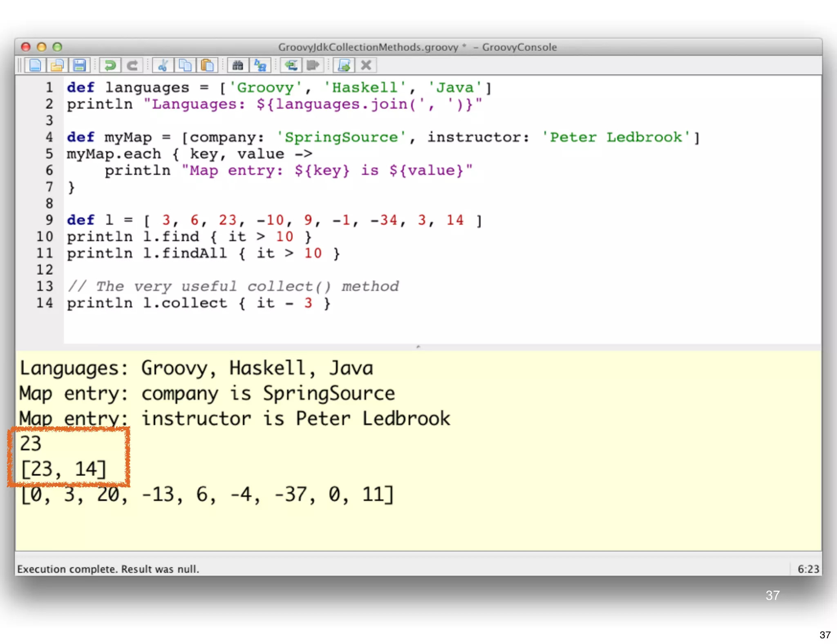Click the Copy toolbar icon
Screen dimensions: 837x644
pos(185,65)
